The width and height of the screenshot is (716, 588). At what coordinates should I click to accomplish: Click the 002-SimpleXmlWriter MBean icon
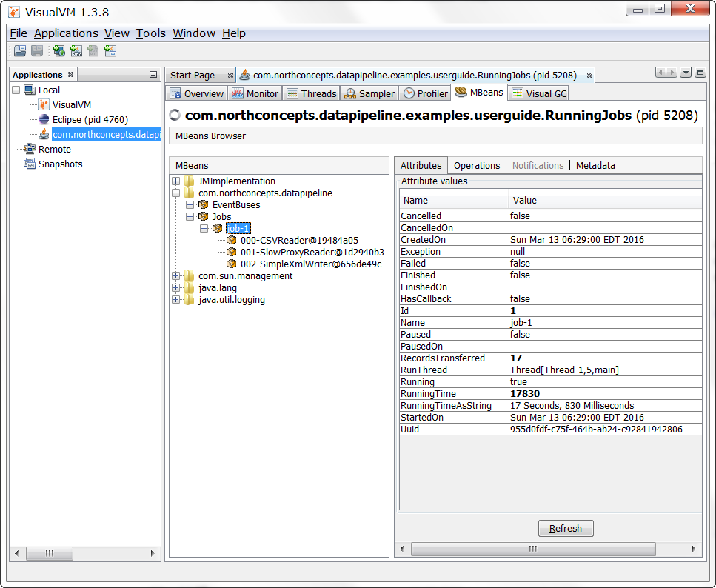232,264
